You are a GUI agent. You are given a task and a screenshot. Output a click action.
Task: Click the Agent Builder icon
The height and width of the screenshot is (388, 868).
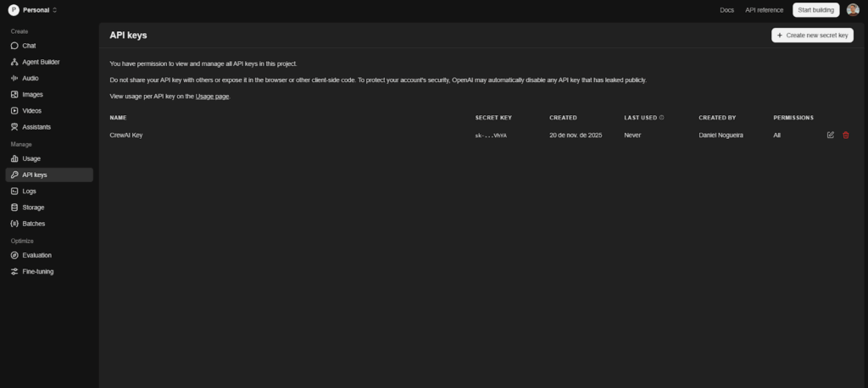(x=14, y=62)
